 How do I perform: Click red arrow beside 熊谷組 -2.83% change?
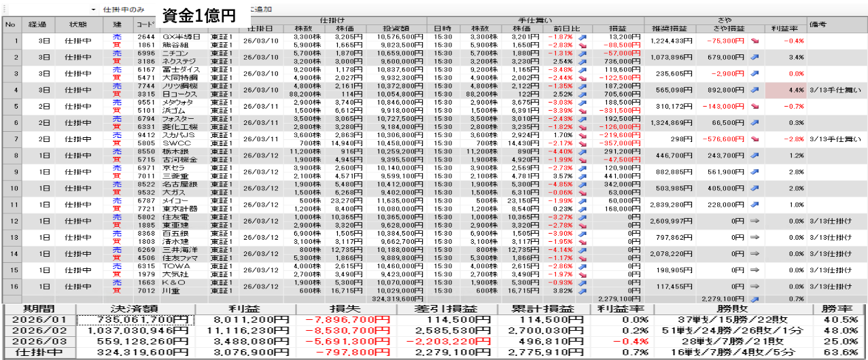[x=582, y=45]
